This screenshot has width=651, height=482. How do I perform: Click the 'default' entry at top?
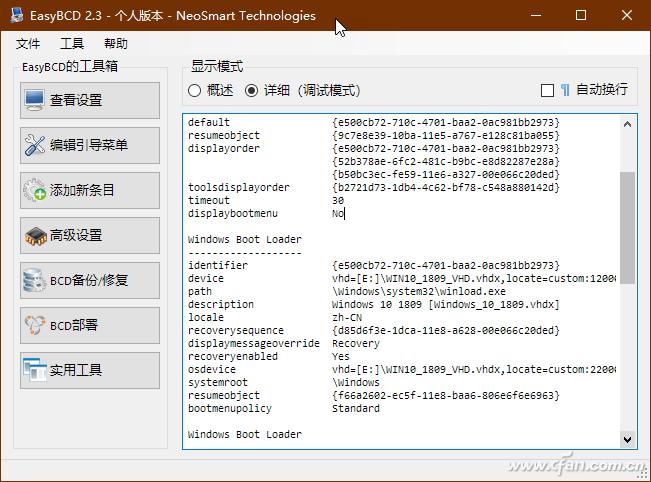pyautogui.click(x=209, y=122)
